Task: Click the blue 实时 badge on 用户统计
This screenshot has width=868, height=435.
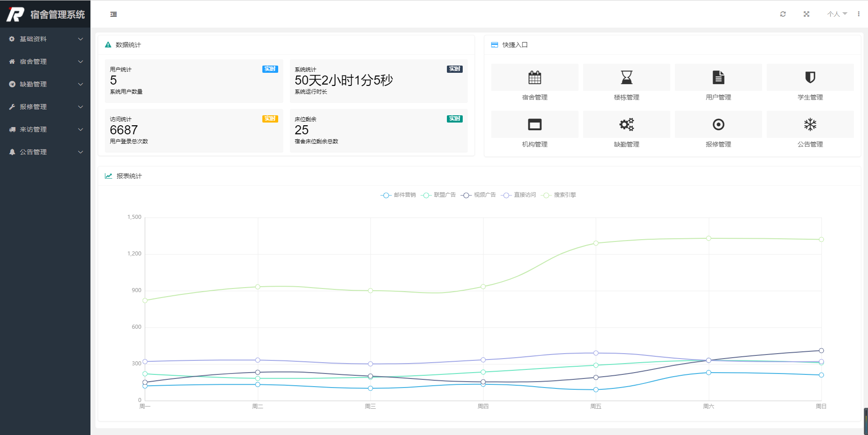Action: 270,69
